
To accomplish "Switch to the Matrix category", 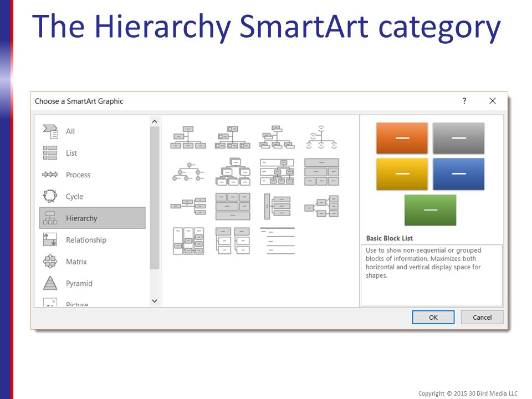I will coord(93,262).
